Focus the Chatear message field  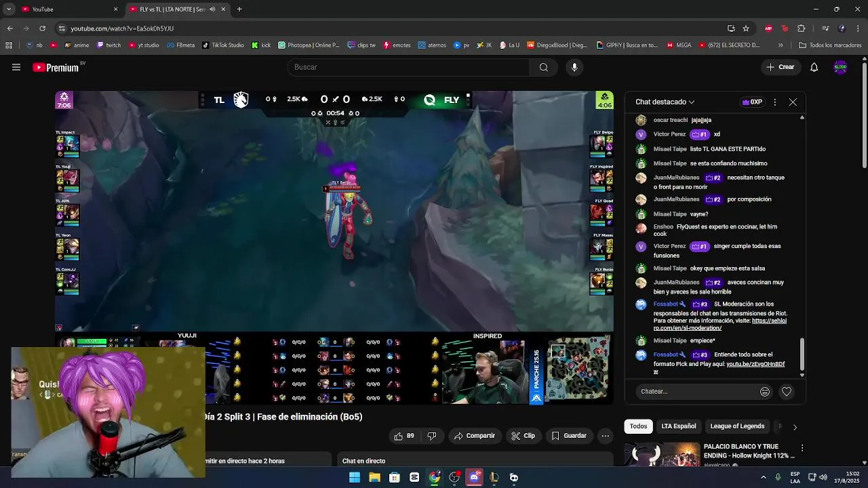697,391
